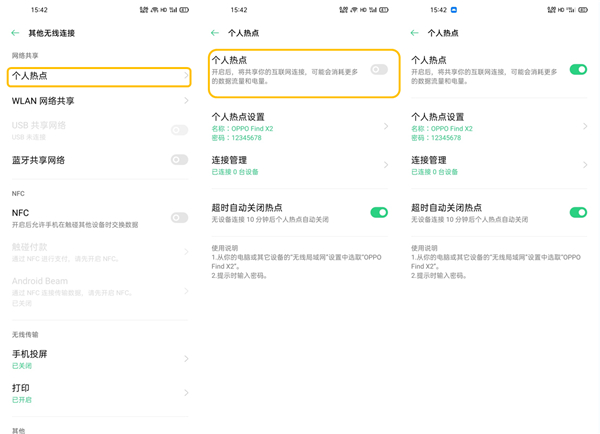Tap back arrow on middle 个人热点 screen
Image resolution: width=600 pixels, height=434 pixels.
coord(215,33)
